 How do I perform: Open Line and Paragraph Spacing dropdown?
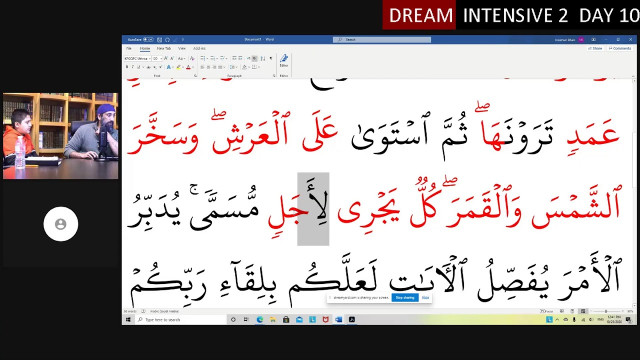pos(233,67)
